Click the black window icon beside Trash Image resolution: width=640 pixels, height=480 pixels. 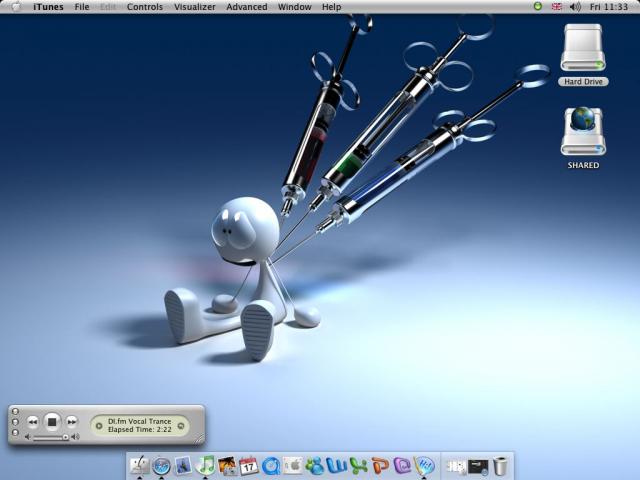coord(478,466)
